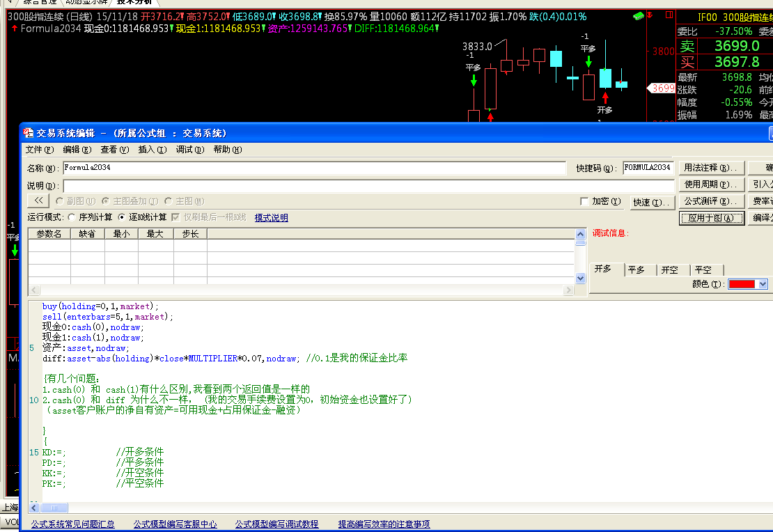Click the red arrow before Formula2034 on chart
This screenshot has width=773, height=532.
click(x=15, y=29)
